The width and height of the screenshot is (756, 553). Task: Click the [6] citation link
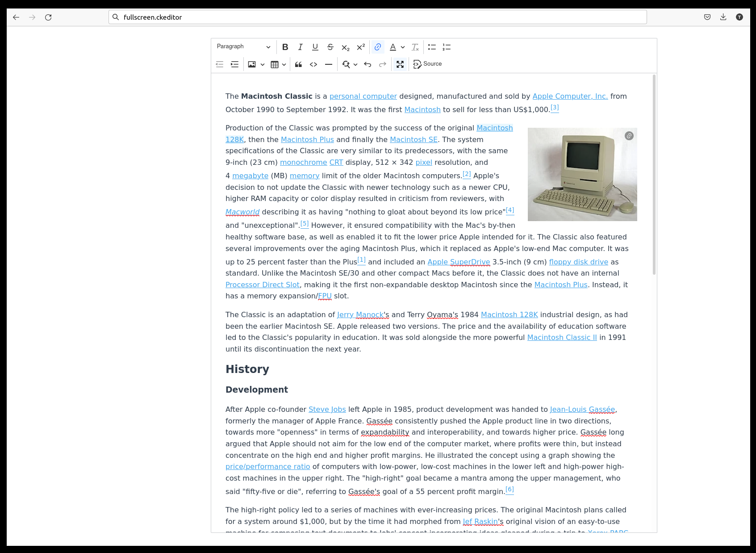point(510,490)
